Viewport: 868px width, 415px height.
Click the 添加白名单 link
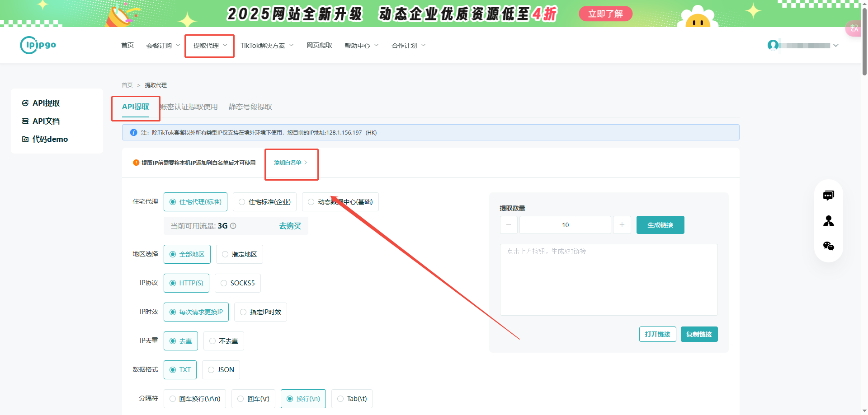[290, 163]
